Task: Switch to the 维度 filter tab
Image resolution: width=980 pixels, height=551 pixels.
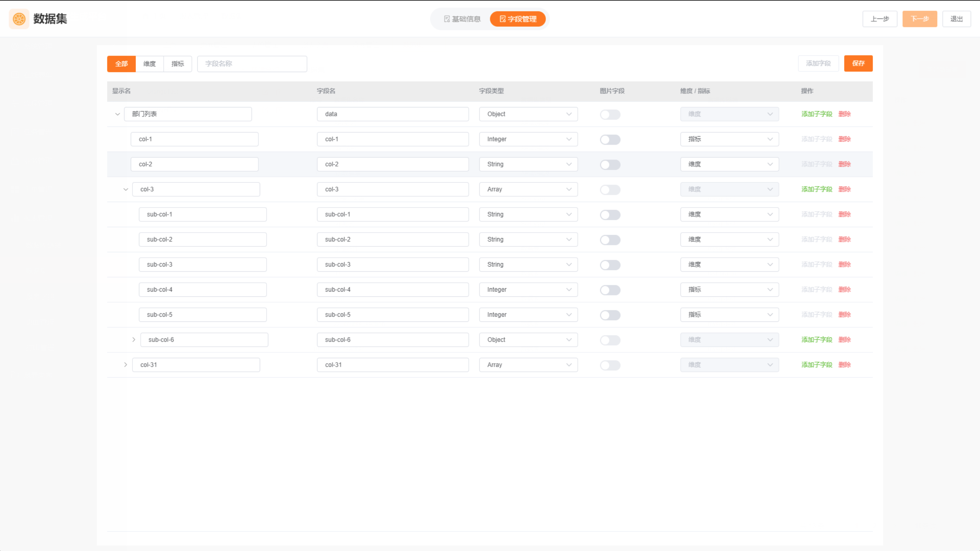Action: pyautogui.click(x=150, y=64)
